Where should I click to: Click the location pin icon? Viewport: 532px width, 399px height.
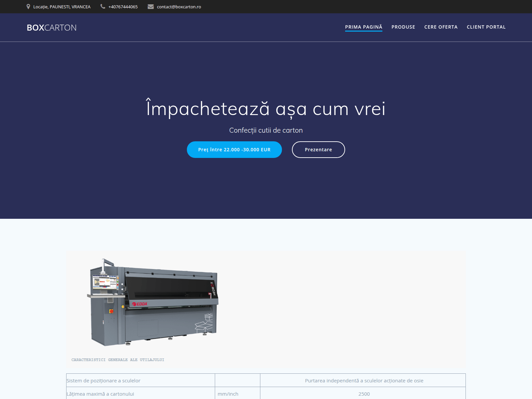click(x=28, y=7)
